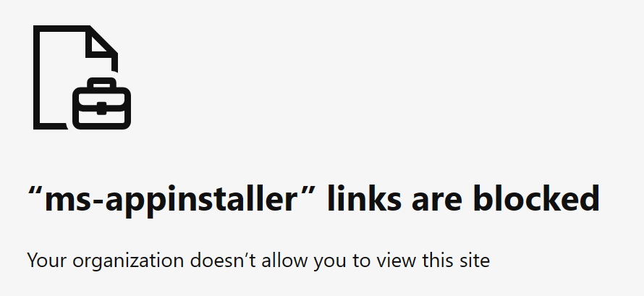Click the briefcase handle on the icon
The width and height of the screenshot is (644, 296).
(x=102, y=83)
